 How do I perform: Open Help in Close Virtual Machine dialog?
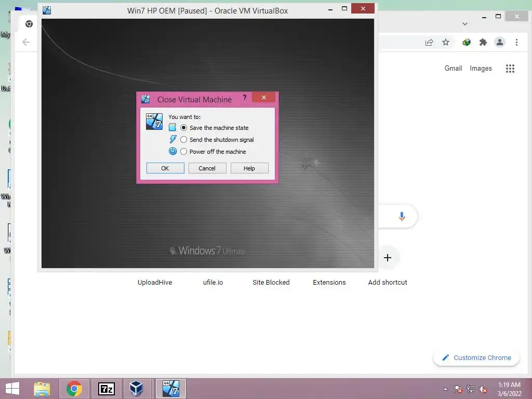249,168
